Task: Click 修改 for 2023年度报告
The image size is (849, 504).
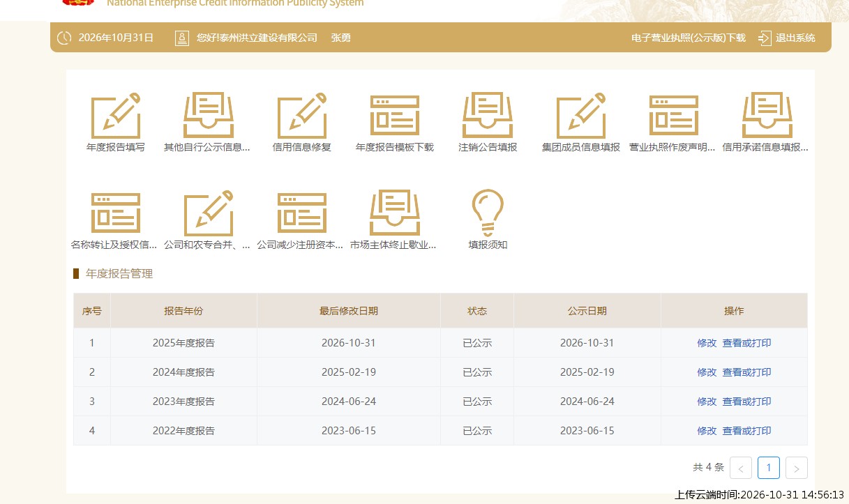Action: pos(707,402)
